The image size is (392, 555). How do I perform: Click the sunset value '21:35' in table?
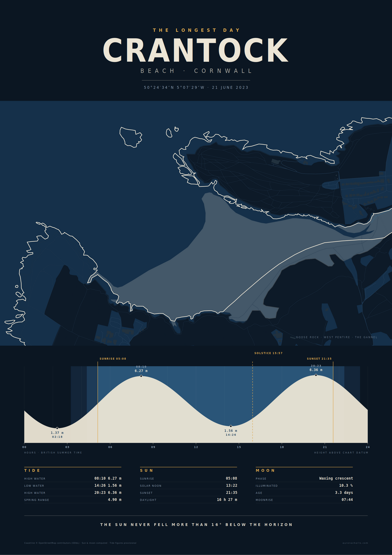(x=232, y=493)
